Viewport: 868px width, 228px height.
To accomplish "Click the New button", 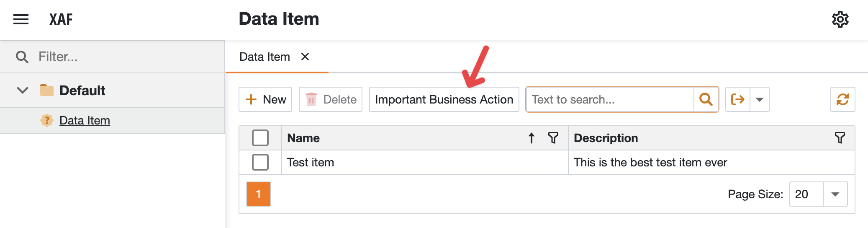I will [x=265, y=99].
